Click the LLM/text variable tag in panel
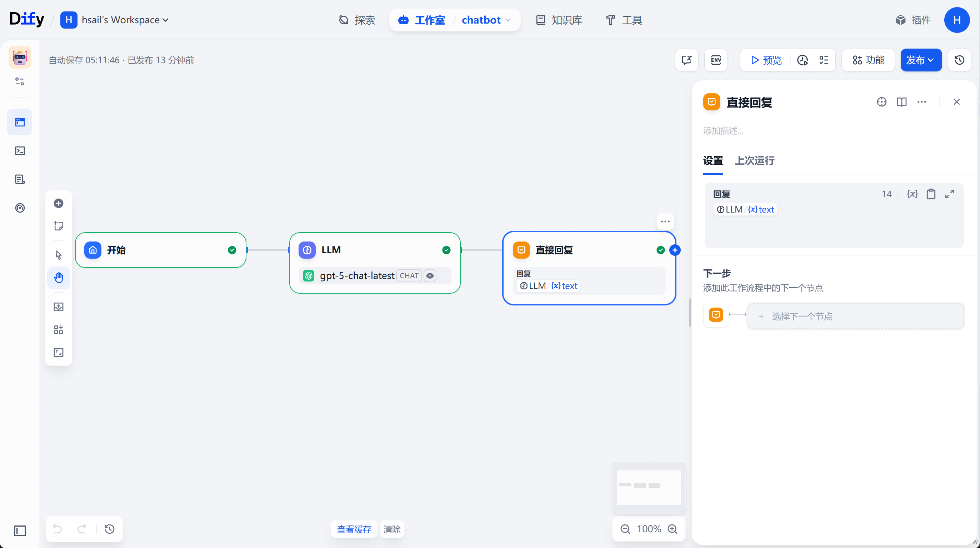 [x=745, y=209]
